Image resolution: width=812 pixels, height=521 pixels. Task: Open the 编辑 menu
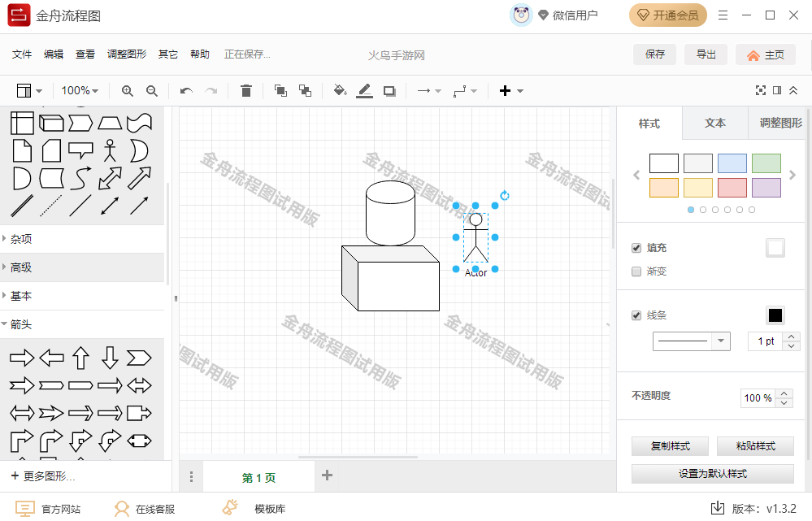coord(54,54)
